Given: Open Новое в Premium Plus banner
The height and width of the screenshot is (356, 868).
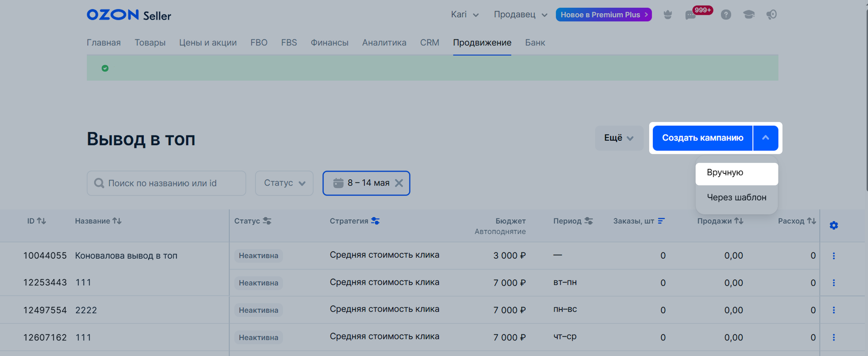Looking at the screenshot, I should tap(603, 15).
